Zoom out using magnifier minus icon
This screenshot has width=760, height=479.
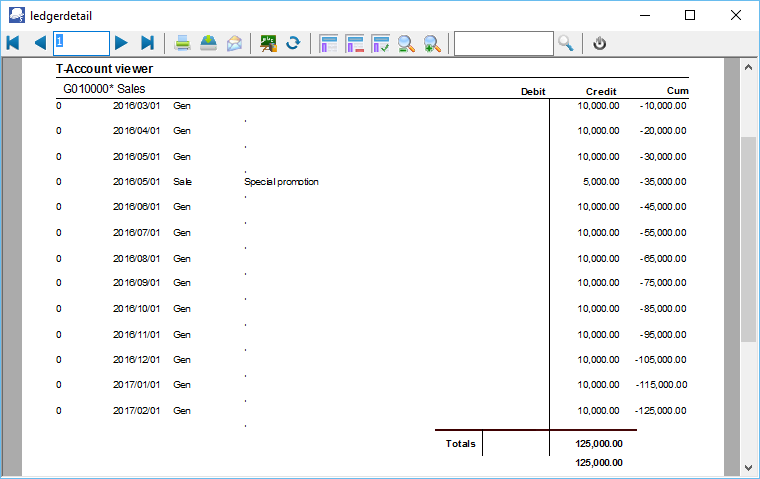pyautogui.click(x=406, y=43)
